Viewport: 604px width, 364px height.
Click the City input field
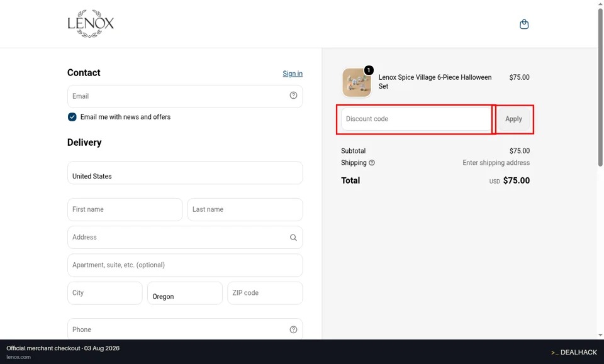pos(105,293)
